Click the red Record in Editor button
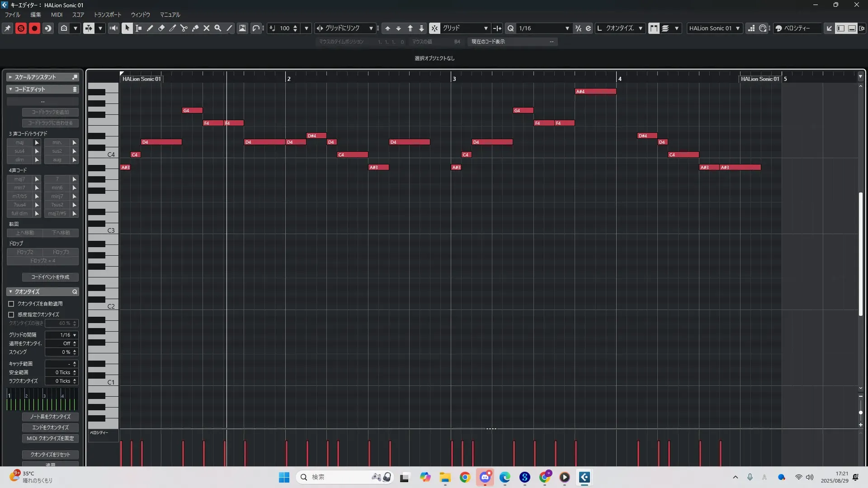The image size is (868, 488). 34,28
